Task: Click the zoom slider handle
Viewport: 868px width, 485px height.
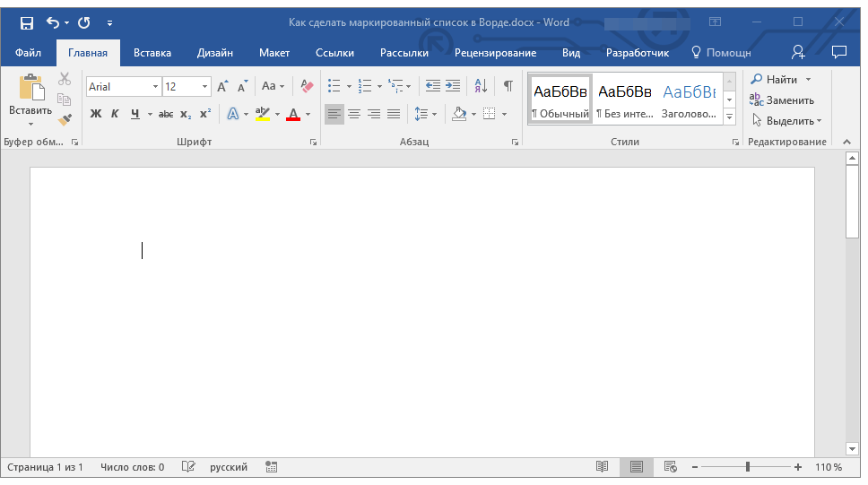Action: [x=748, y=467]
